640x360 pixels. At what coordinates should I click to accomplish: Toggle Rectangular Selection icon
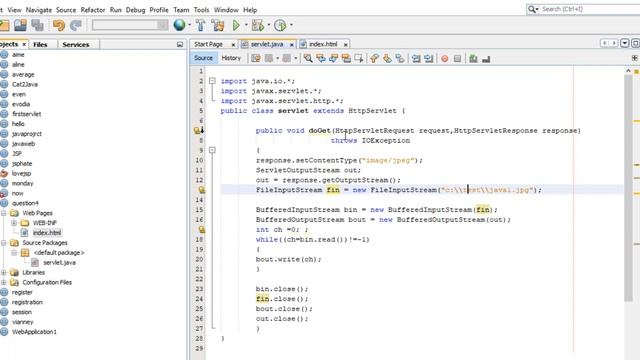click(x=358, y=59)
